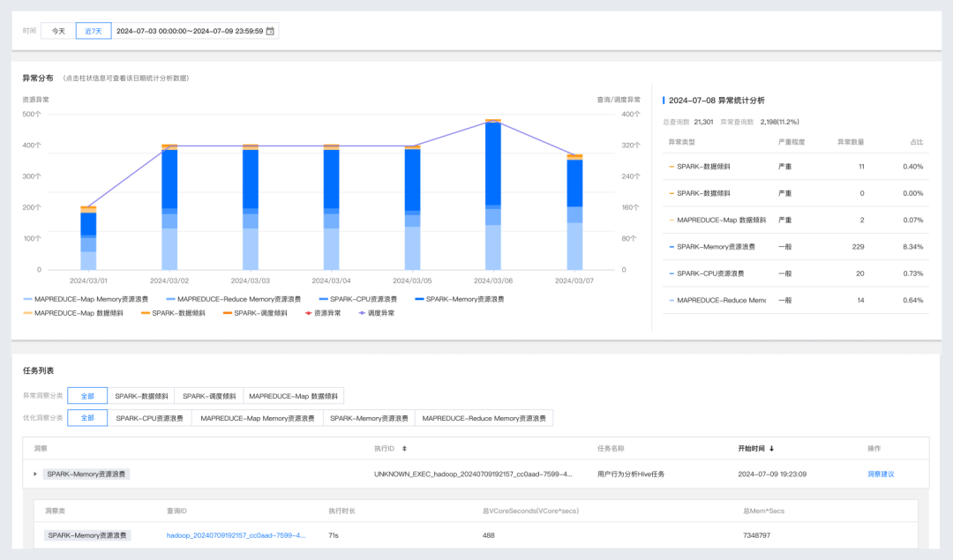This screenshot has height=560, width=953.
Task: Select the 今天 time filter
Action: (x=58, y=31)
